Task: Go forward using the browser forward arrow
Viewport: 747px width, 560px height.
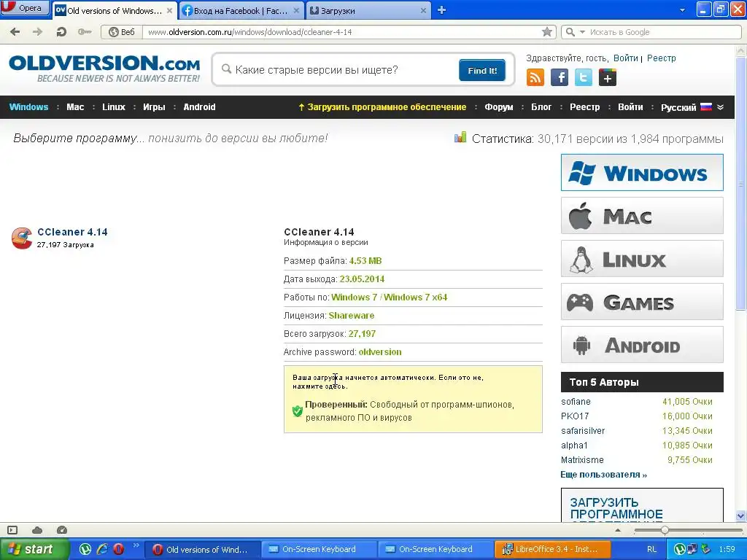Action: pyautogui.click(x=37, y=32)
